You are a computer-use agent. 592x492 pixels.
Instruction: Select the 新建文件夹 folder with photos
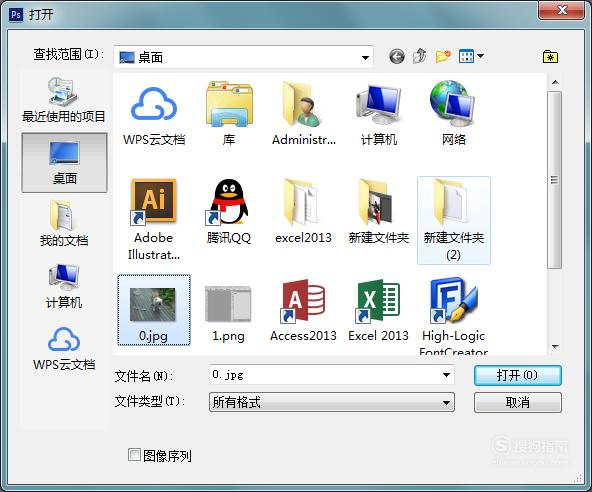pos(379,212)
